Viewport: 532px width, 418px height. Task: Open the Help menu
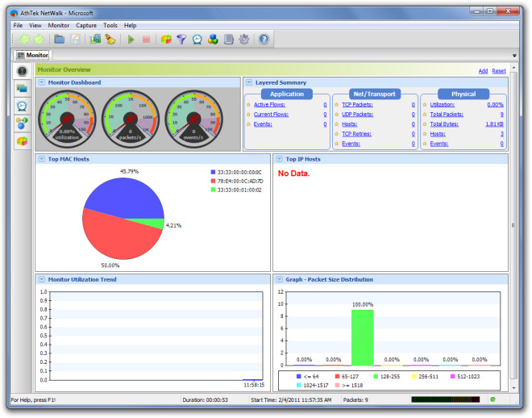click(x=130, y=26)
